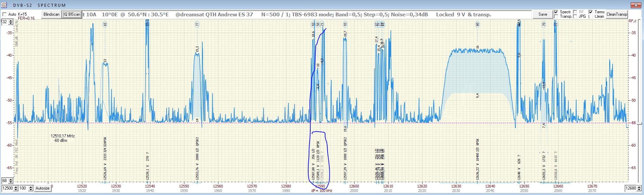
Task: Tick the Clean checkbox
Action: pos(591,16)
